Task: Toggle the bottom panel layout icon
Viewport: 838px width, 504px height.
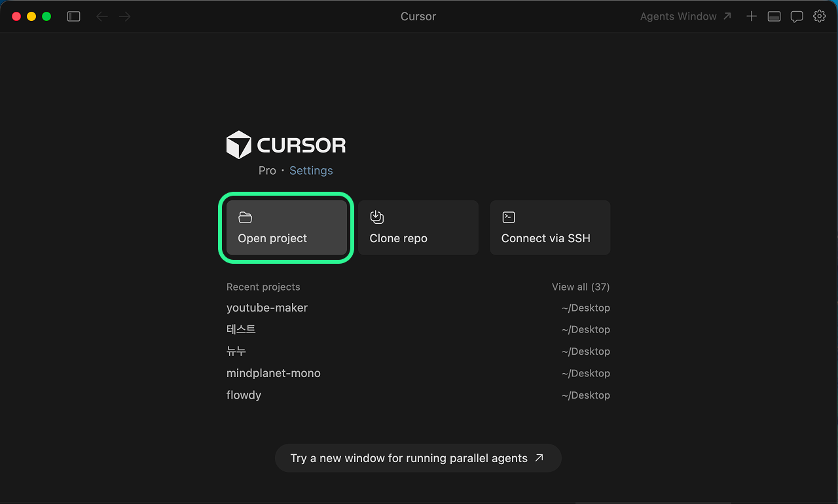Action: point(774,16)
